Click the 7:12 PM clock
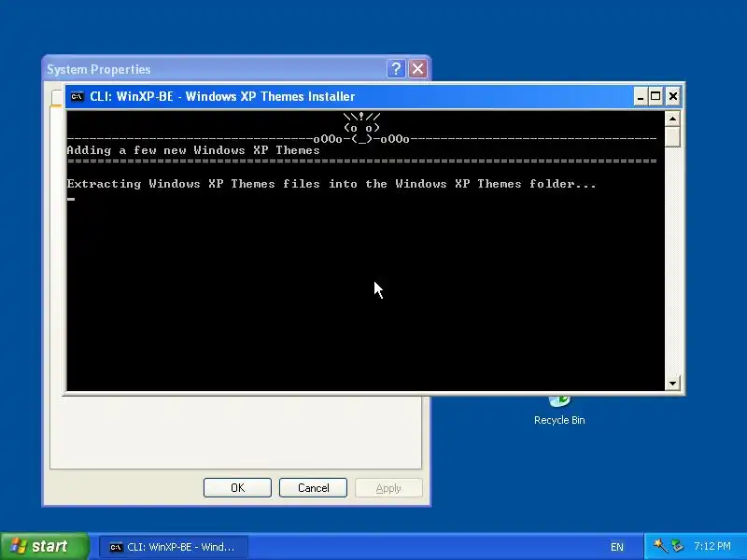Viewport: 747px width, 560px height. 712,546
